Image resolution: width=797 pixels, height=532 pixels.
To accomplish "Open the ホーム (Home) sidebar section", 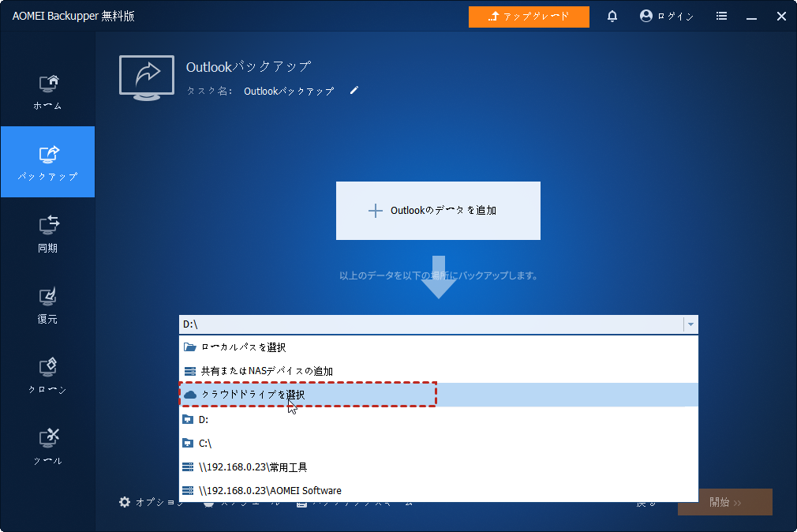I will point(48,92).
